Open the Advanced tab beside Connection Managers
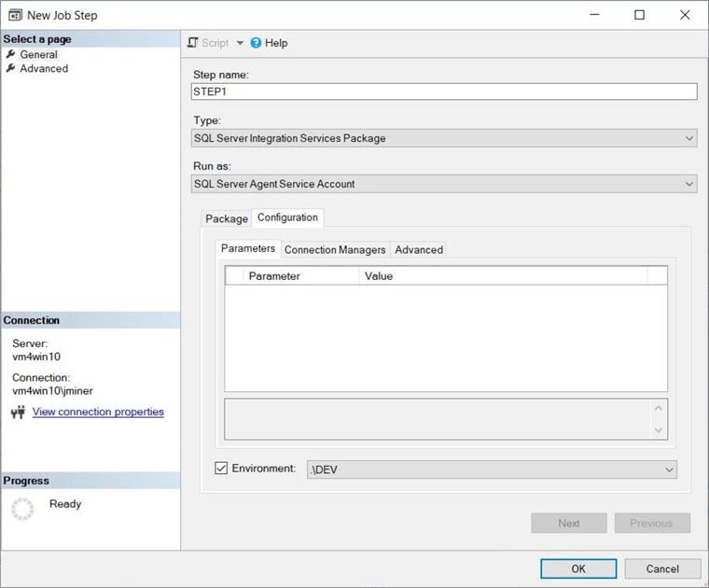Screen dimensions: 709x588 click(419, 249)
